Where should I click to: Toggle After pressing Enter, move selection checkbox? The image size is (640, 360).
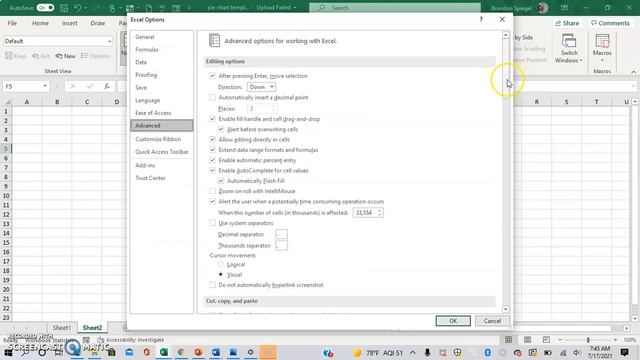pyautogui.click(x=212, y=76)
